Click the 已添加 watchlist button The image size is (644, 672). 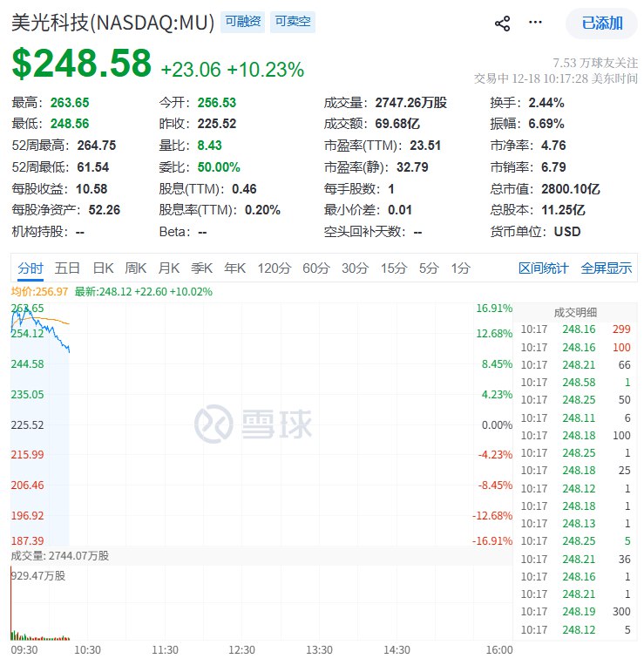[x=601, y=24]
